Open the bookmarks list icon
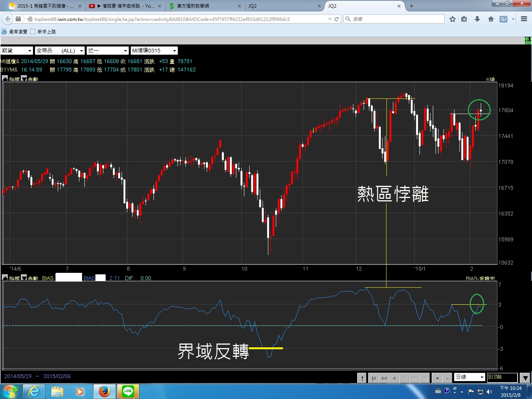This screenshot has width=532, height=399. pyautogui.click(x=464, y=19)
